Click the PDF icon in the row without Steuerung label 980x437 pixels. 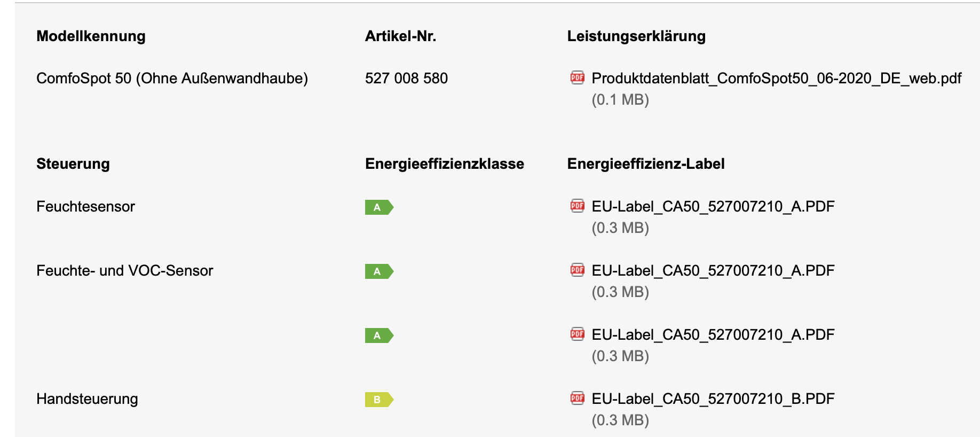pyautogui.click(x=577, y=334)
